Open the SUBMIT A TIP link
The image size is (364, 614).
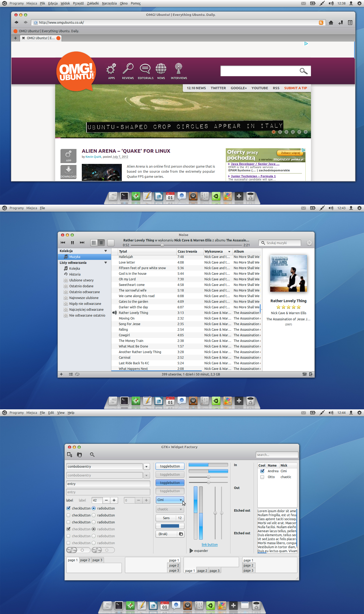click(x=296, y=88)
